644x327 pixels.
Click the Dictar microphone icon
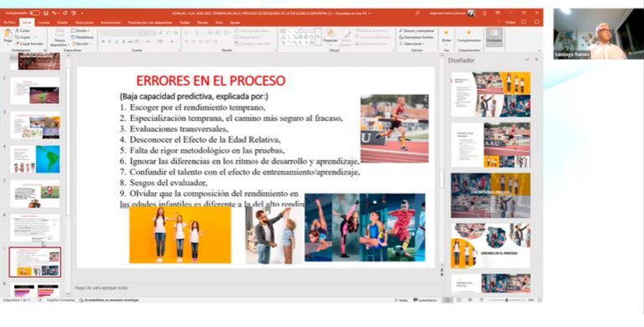[446, 36]
